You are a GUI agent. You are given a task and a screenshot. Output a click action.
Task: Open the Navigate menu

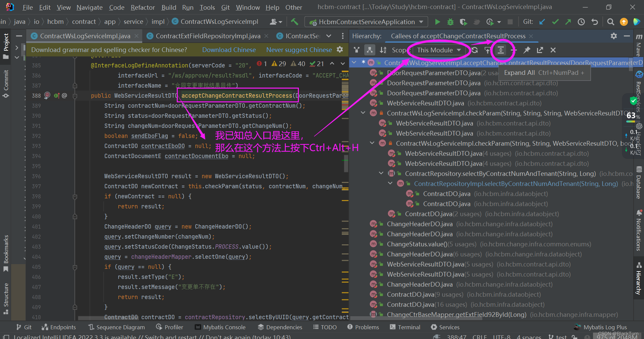(x=89, y=7)
